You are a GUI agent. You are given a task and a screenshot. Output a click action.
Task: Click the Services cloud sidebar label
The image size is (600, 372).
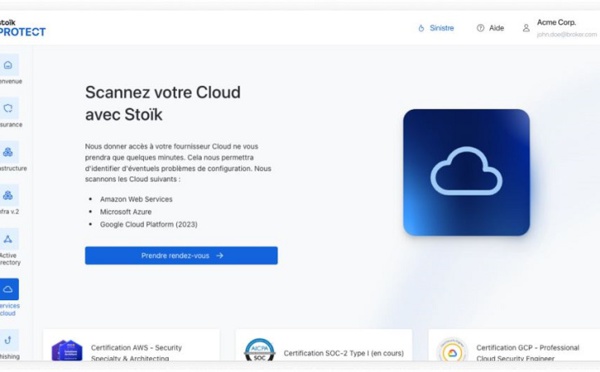point(9,309)
